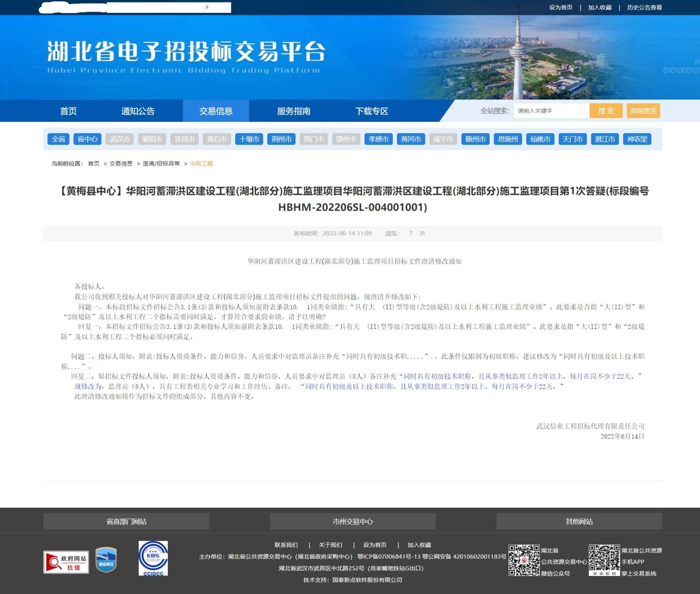Click the mobile APP QR code

[604, 560]
